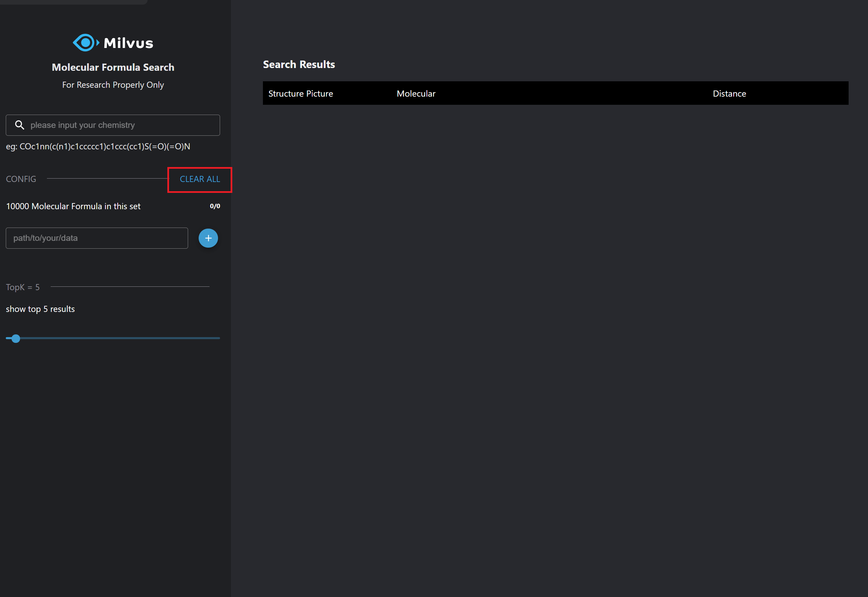The height and width of the screenshot is (597, 868).
Task: Click the Milvus brand name text
Action: tap(128, 44)
